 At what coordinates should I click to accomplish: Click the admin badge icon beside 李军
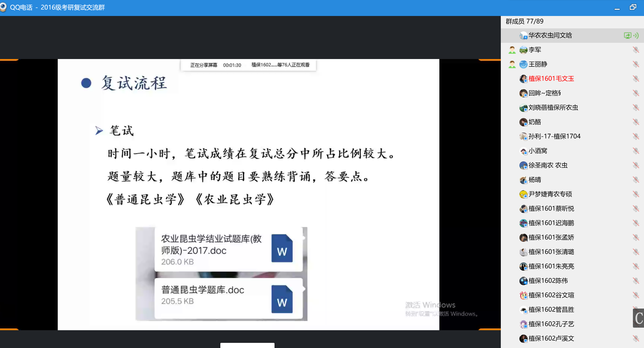[x=512, y=50]
